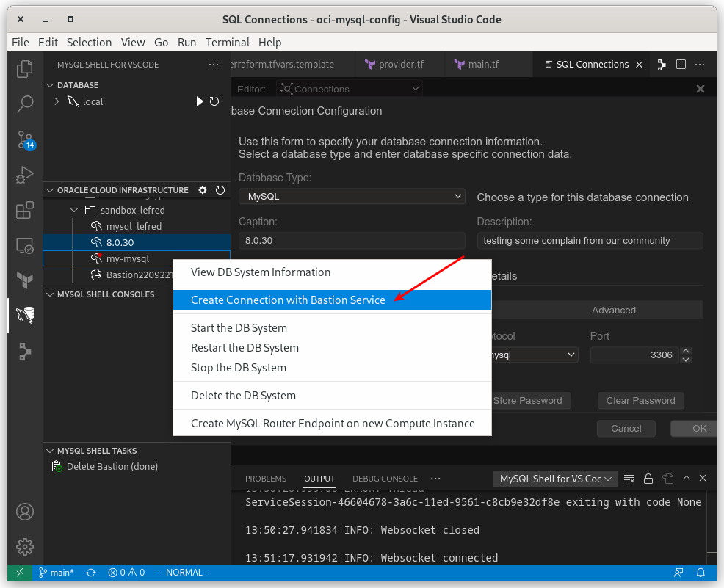Open notifications bell in status bar
724x588 pixels.
tap(701, 573)
